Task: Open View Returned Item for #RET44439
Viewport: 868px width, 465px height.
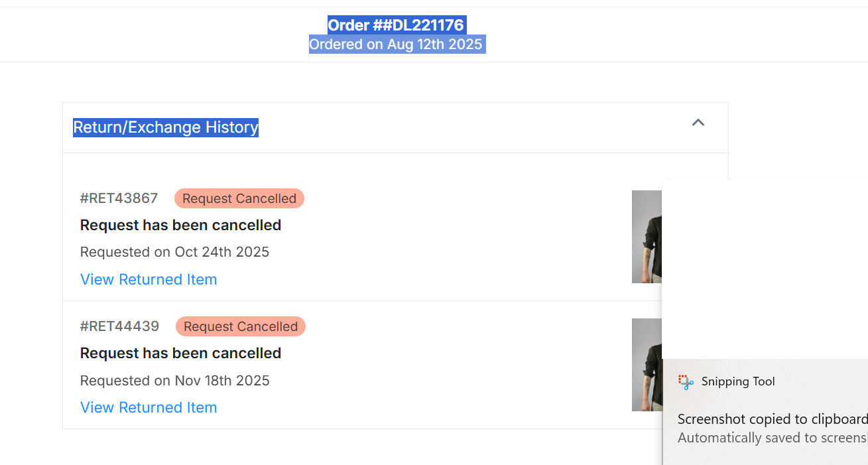Action: click(149, 407)
